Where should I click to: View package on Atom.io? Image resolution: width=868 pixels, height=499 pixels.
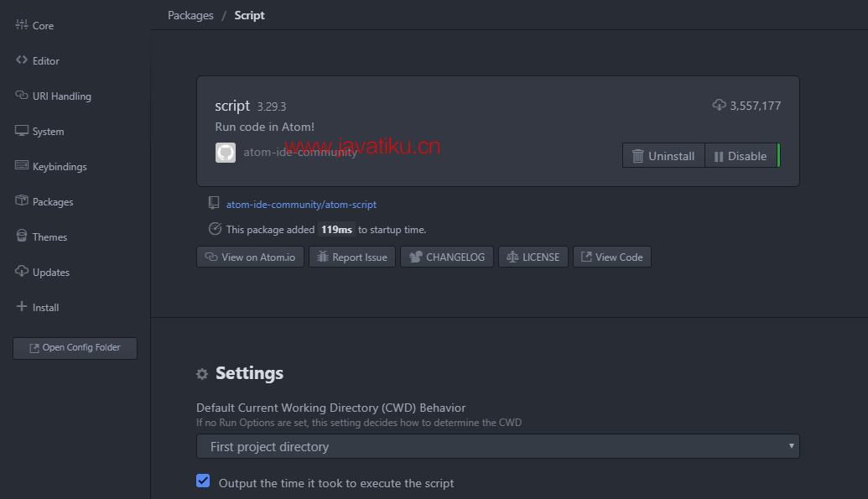click(x=250, y=257)
